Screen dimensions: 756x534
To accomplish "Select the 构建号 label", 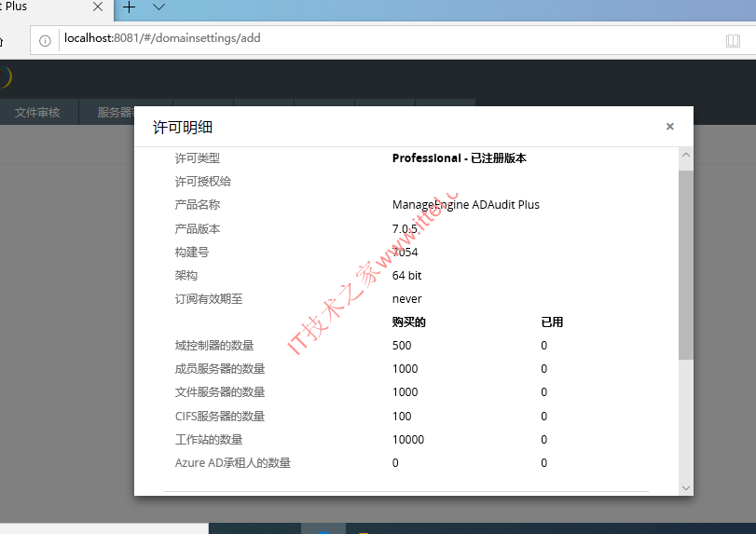I will click(192, 252).
